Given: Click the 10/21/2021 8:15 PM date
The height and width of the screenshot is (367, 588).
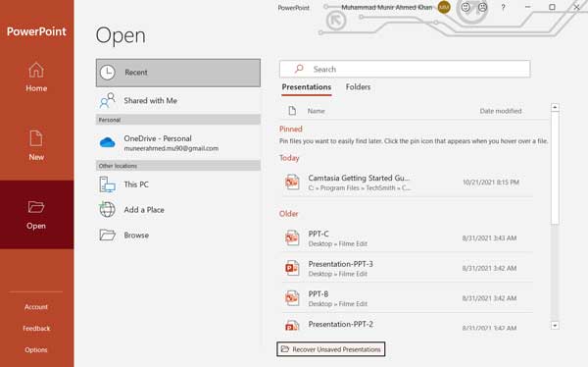Looking at the screenshot, I should tap(491, 183).
